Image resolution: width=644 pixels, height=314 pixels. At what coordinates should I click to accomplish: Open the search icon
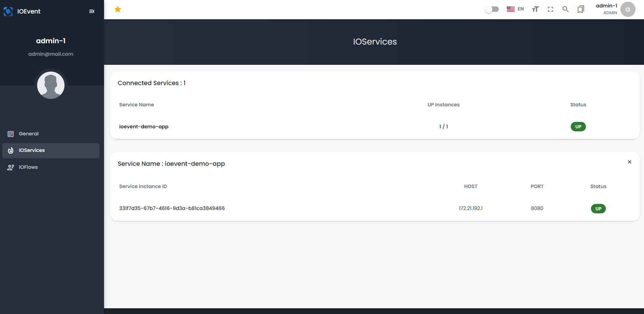tap(565, 9)
